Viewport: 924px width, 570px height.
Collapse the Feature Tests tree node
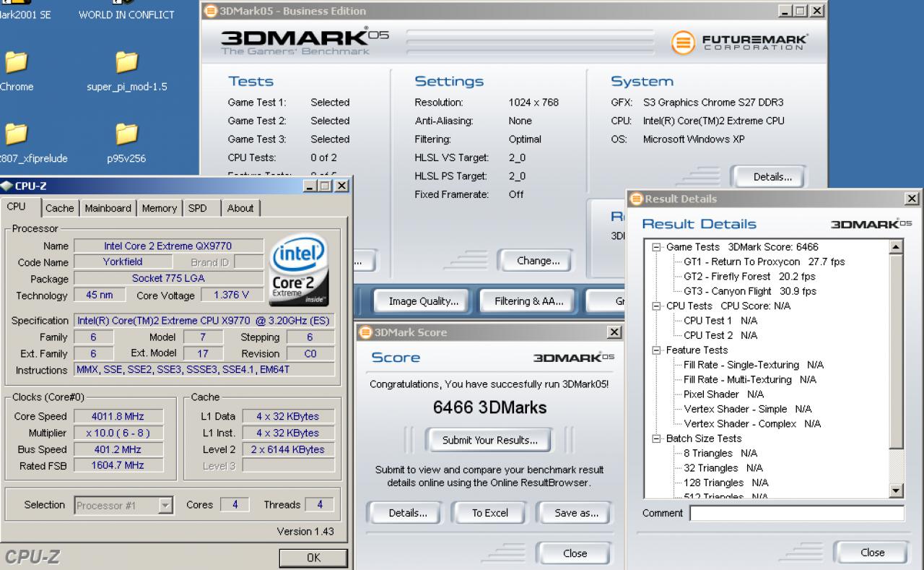tap(656, 350)
